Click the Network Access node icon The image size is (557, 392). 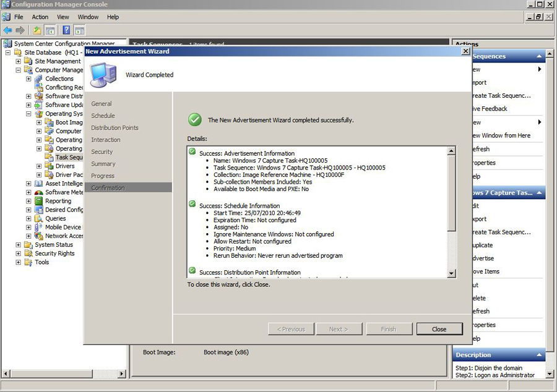point(38,236)
